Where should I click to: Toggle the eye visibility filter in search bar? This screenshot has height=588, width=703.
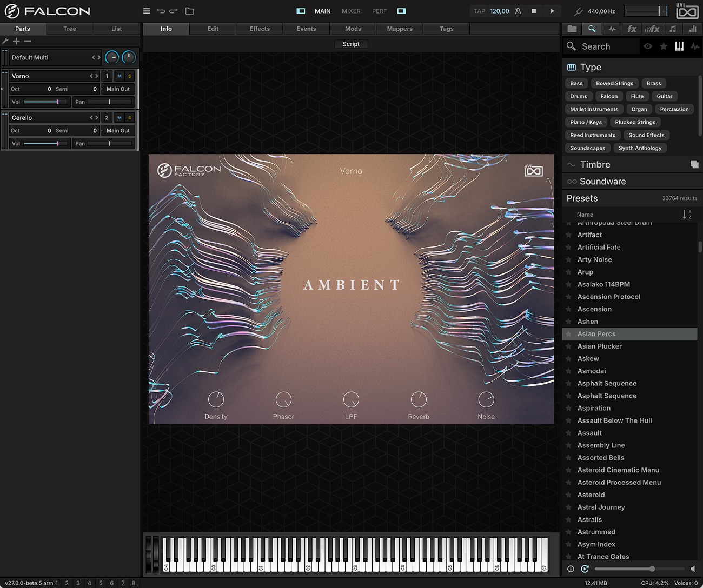click(x=648, y=46)
